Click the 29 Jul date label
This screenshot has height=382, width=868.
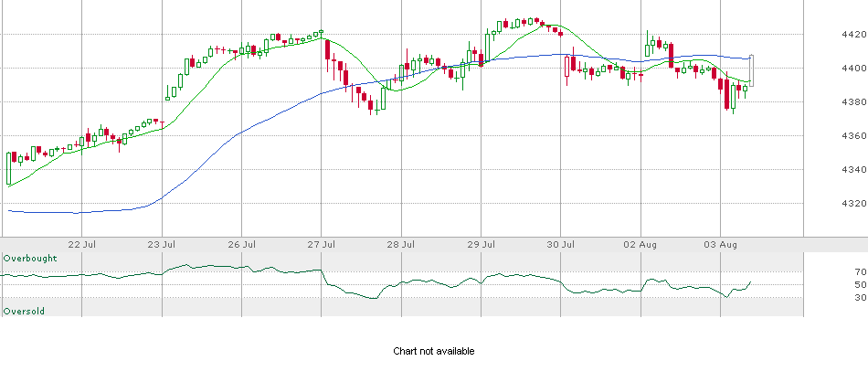(481, 245)
